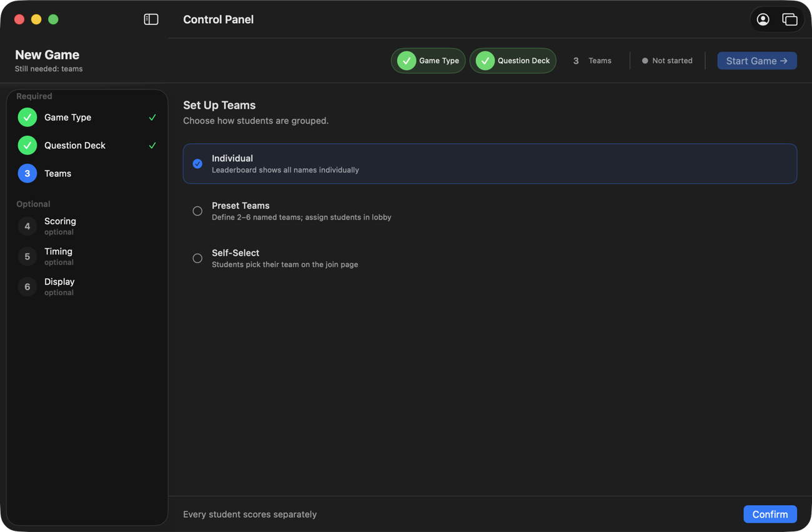Click the Not started status dot
This screenshot has width=812, height=532.
(x=645, y=61)
